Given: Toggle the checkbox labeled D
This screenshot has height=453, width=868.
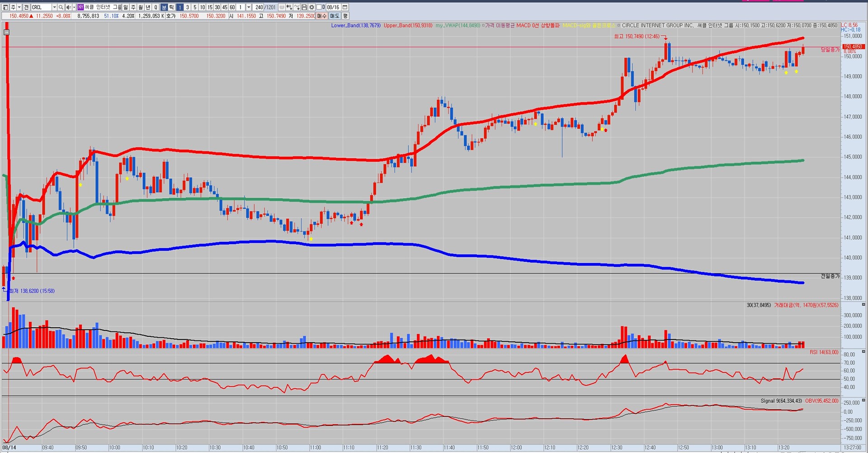Looking at the screenshot, I should click(x=319, y=7).
